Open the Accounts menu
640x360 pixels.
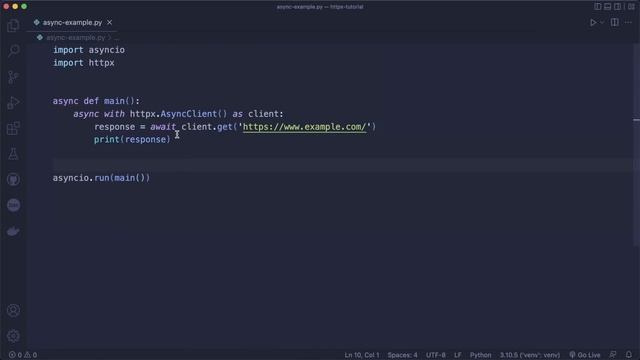pyautogui.click(x=13, y=310)
